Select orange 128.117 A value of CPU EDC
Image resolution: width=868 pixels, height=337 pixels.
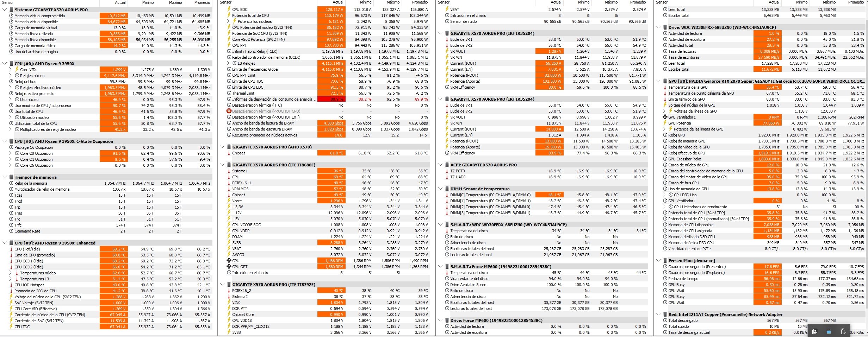coord(331,9)
